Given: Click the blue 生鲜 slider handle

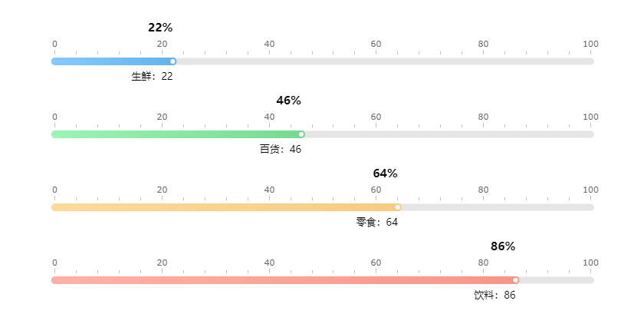Looking at the screenshot, I should point(172,61).
